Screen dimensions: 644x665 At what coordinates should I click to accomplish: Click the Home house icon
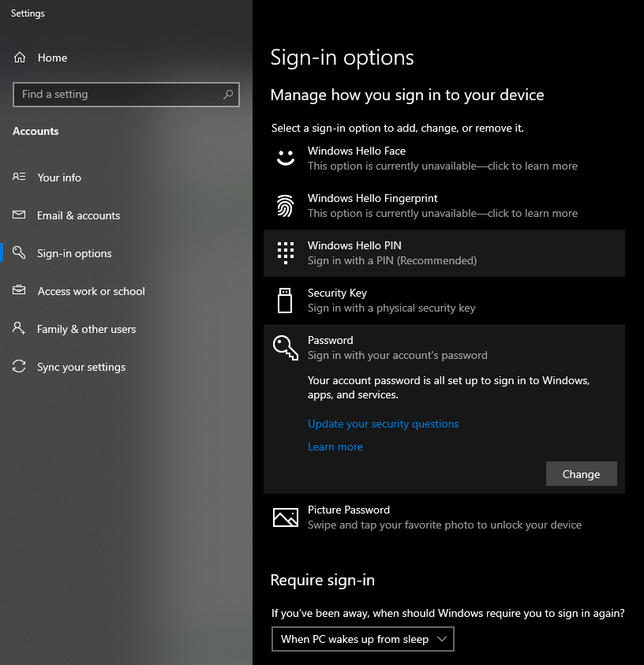(20, 58)
